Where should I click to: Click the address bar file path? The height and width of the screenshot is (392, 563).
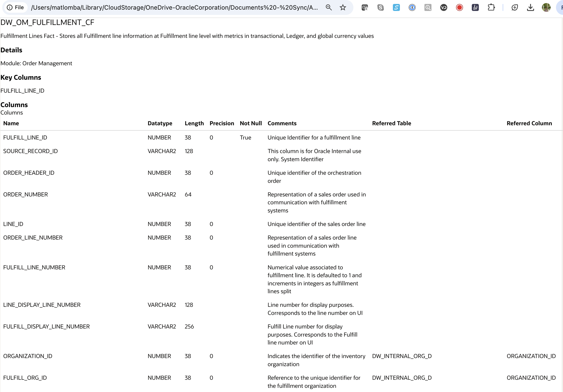click(x=174, y=8)
